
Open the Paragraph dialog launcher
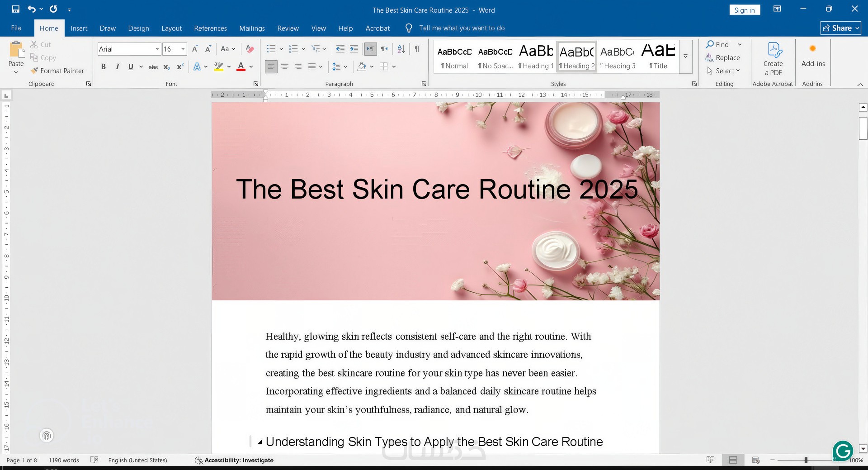[x=424, y=84]
